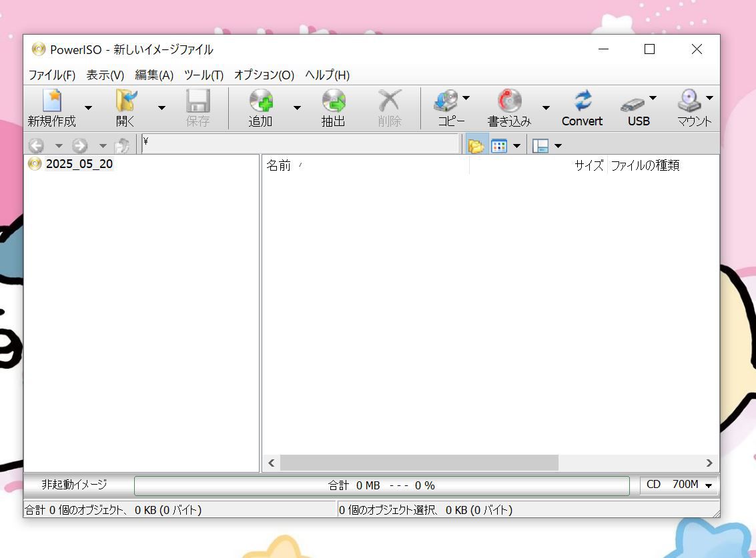The height and width of the screenshot is (558, 756).
Task: Toggle the folder tree view icon
Action: click(x=476, y=145)
